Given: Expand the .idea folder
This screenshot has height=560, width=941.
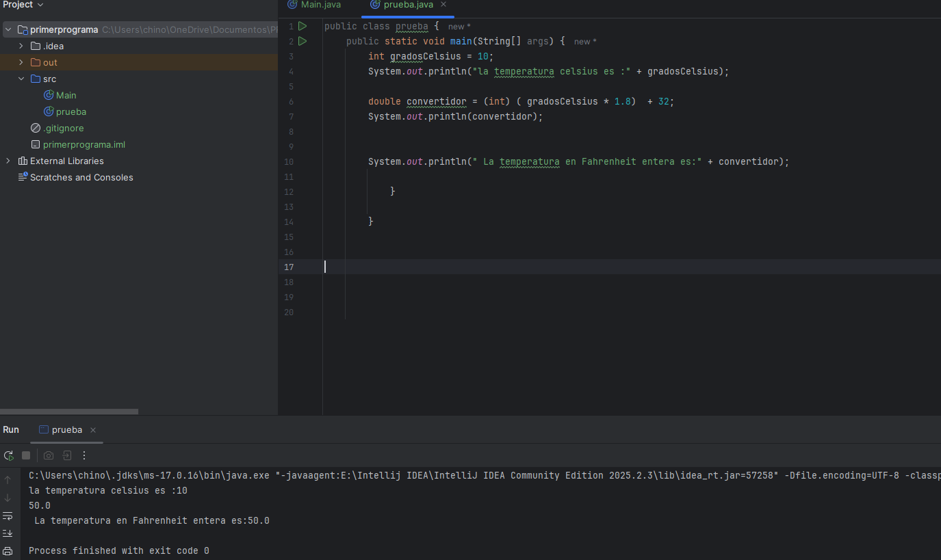Looking at the screenshot, I should [x=21, y=46].
